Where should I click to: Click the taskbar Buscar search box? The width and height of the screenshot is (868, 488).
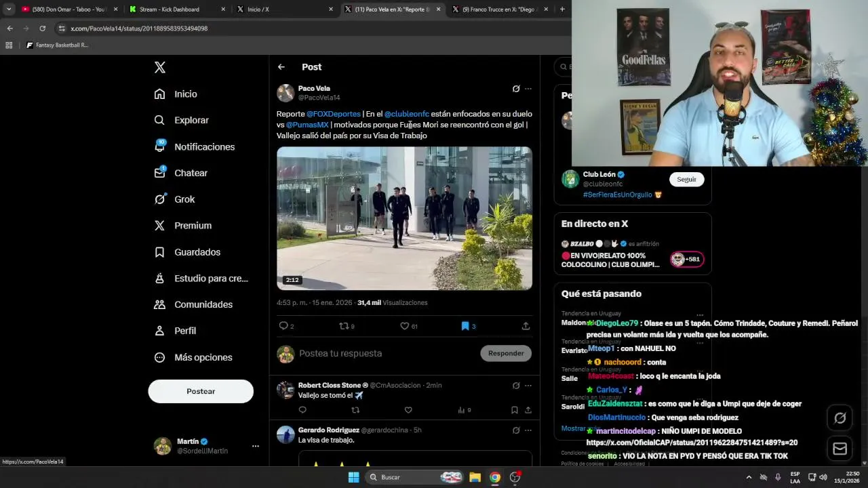tap(415, 477)
